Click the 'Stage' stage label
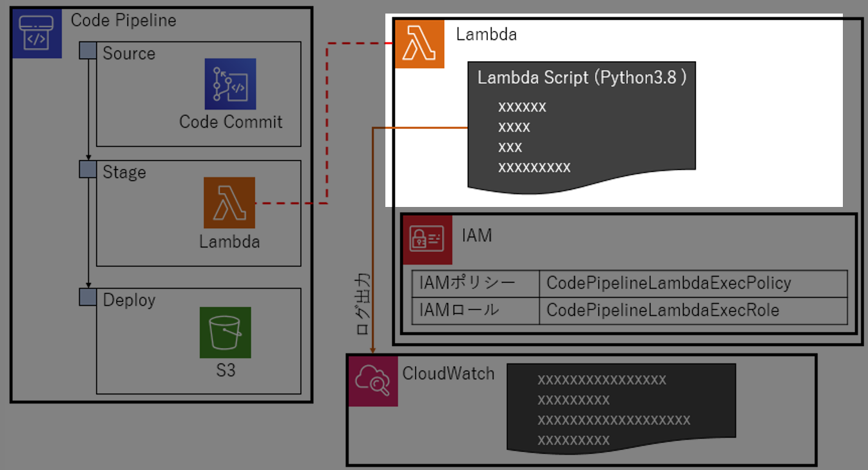The width and height of the screenshot is (868, 470). tap(124, 172)
